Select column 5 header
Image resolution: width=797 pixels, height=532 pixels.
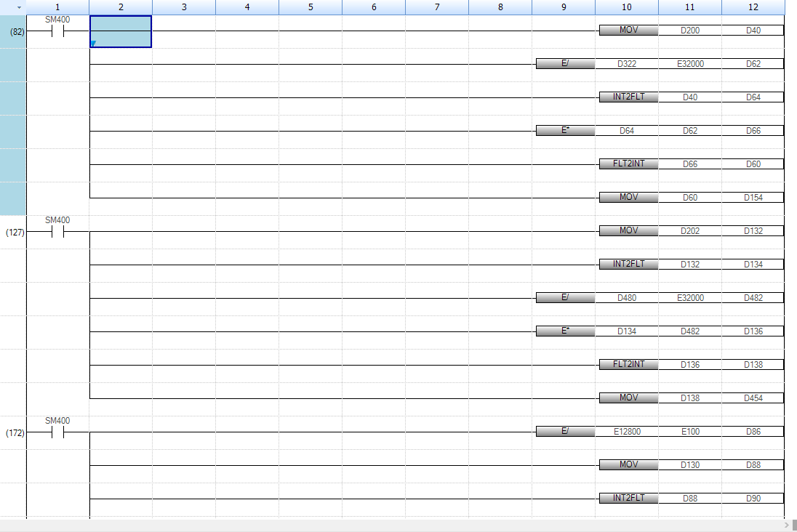click(x=311, y=7)
